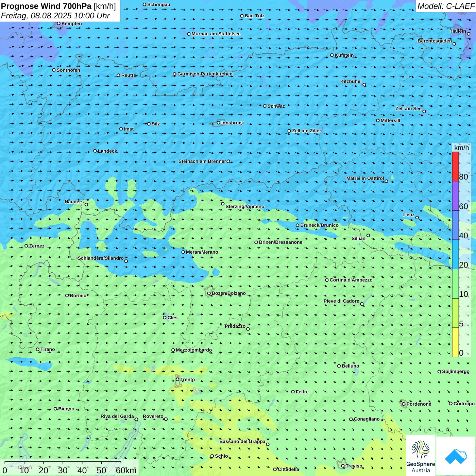Screen dimensions: 476x476
Task: Select the Reutte location label
Action: click(129, 75)
